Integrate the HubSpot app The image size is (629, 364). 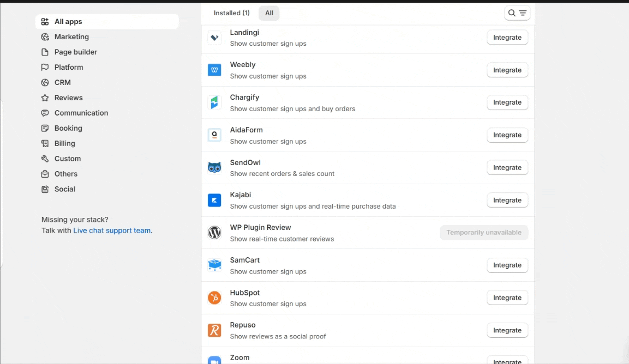tap(507, 298)
